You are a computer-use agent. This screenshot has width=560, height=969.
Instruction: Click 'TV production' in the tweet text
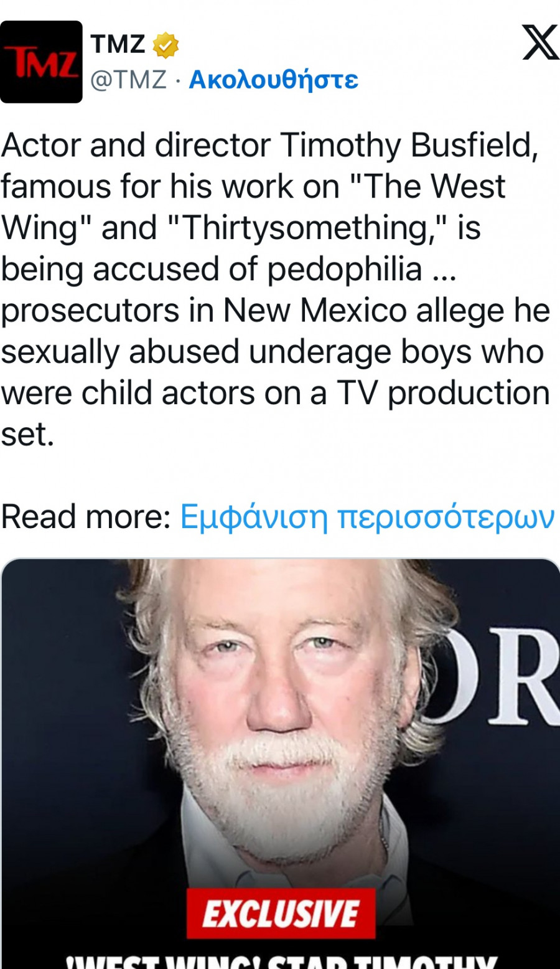pos(444,393)
